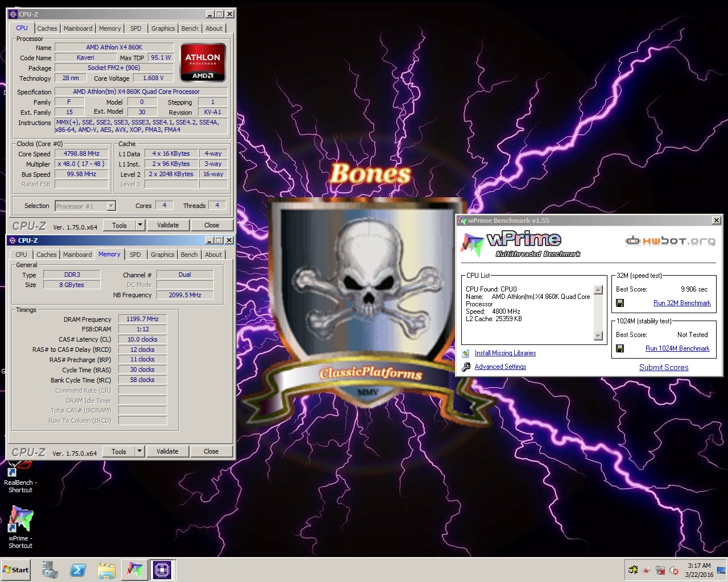Screen dimensions: 728x582
Task: Click the wPrime Multithreaded Benchmark logo
Action: click(x=522, y=244)
